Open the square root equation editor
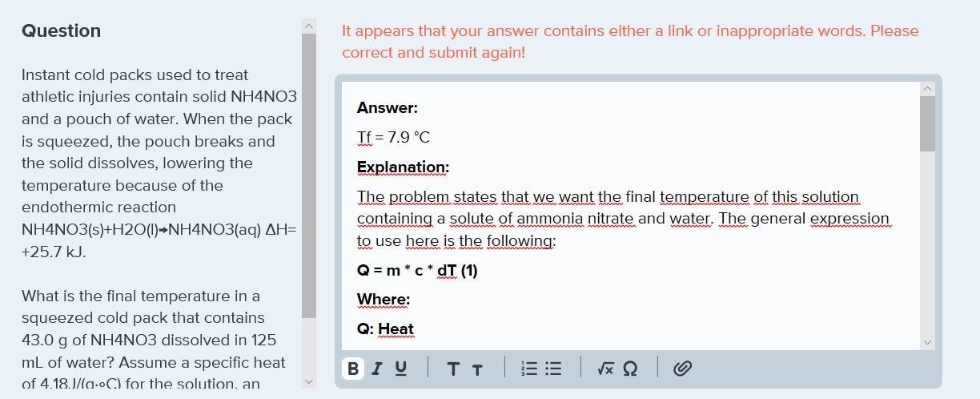Viewport: 980px width, 399px height. coord(605,369)
